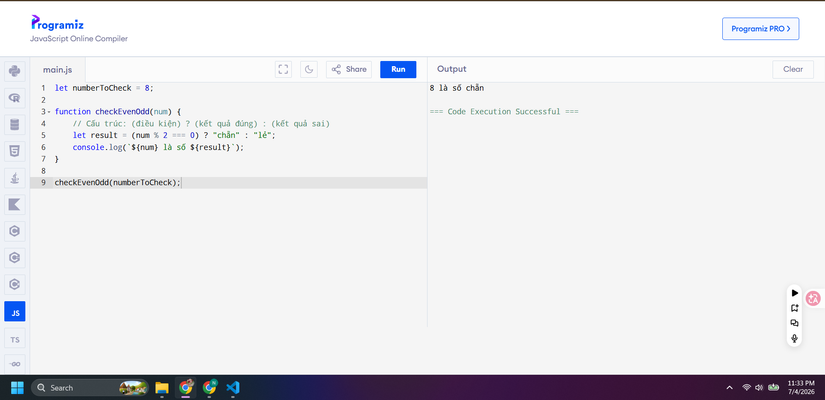825x400 pixels.
Task: Expand hidden system tray icons chevron
Action: pyautogui.click(x=729, y=388)
